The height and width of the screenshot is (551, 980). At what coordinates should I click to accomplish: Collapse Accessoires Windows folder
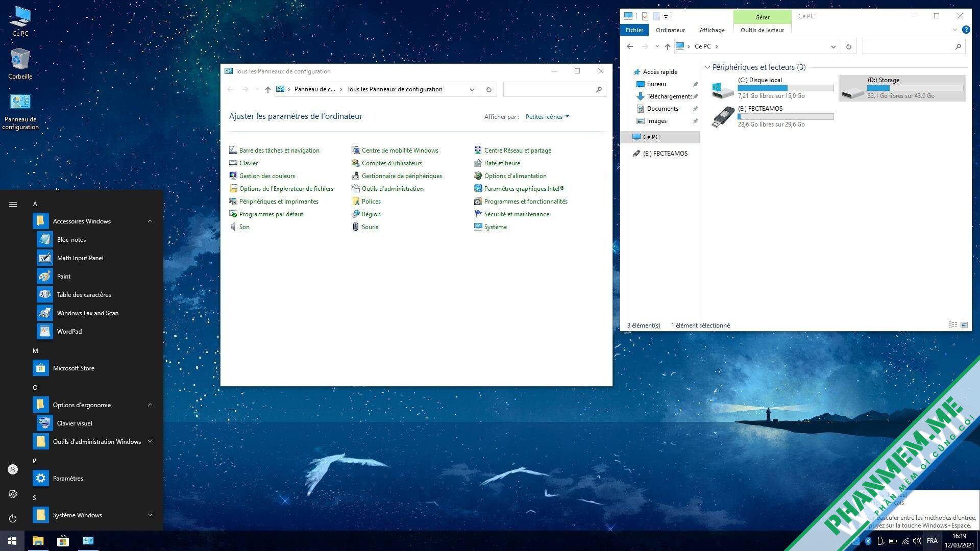coord(150,221)
